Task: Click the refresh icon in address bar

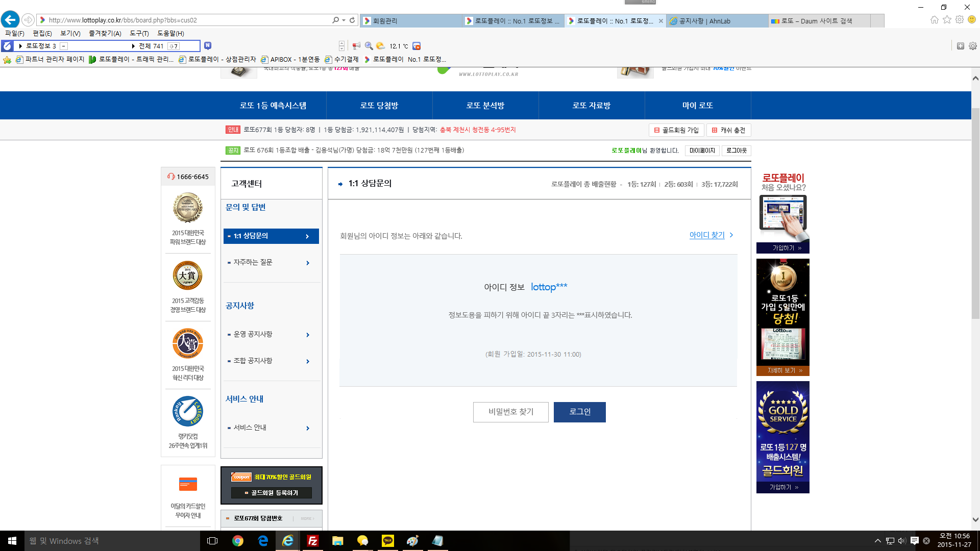Action: pos(352,20)
